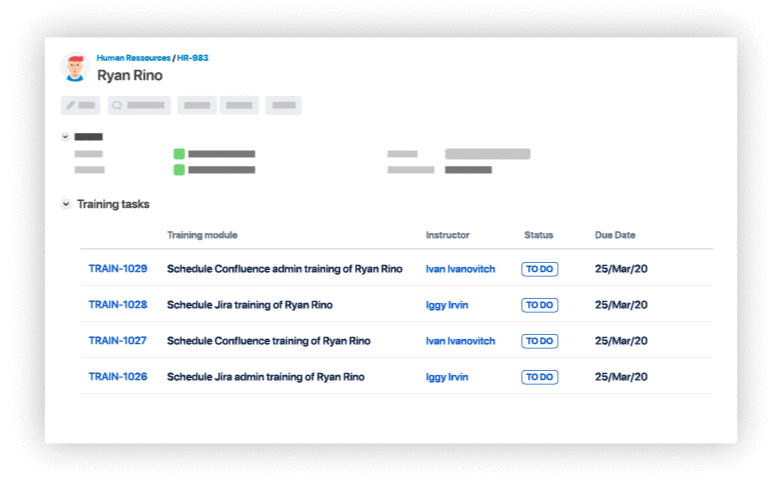Select 'Schedule Jira training of Ryan Rino'
This screenshot has height=480, width=780.
pos(250,305)
